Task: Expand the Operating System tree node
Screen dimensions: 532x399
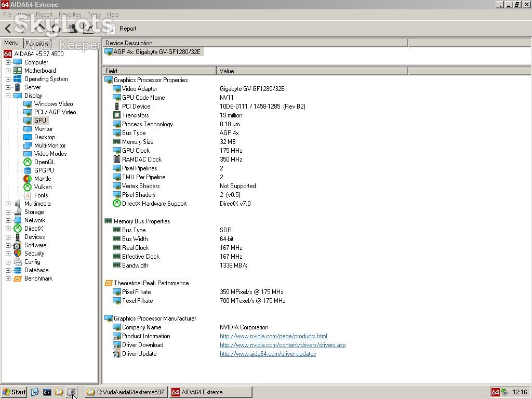Action: 8,79
